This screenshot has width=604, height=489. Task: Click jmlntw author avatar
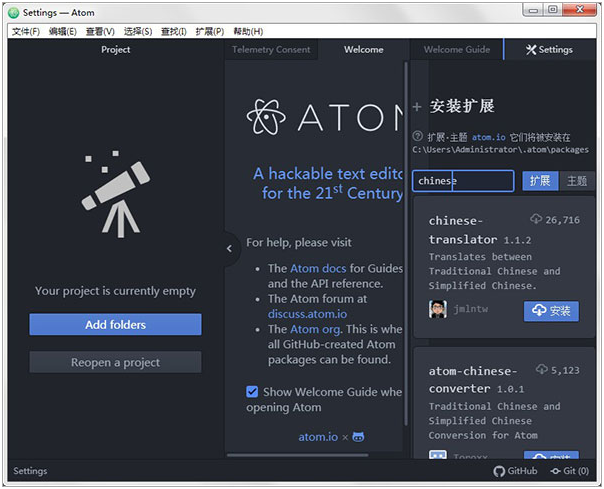438,309
